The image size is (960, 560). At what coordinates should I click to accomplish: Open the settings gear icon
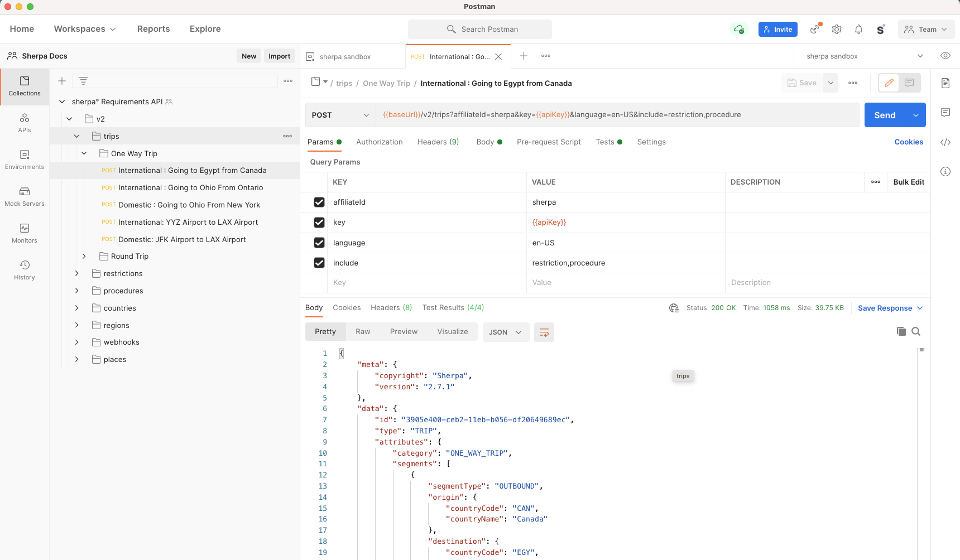(836, 29)
